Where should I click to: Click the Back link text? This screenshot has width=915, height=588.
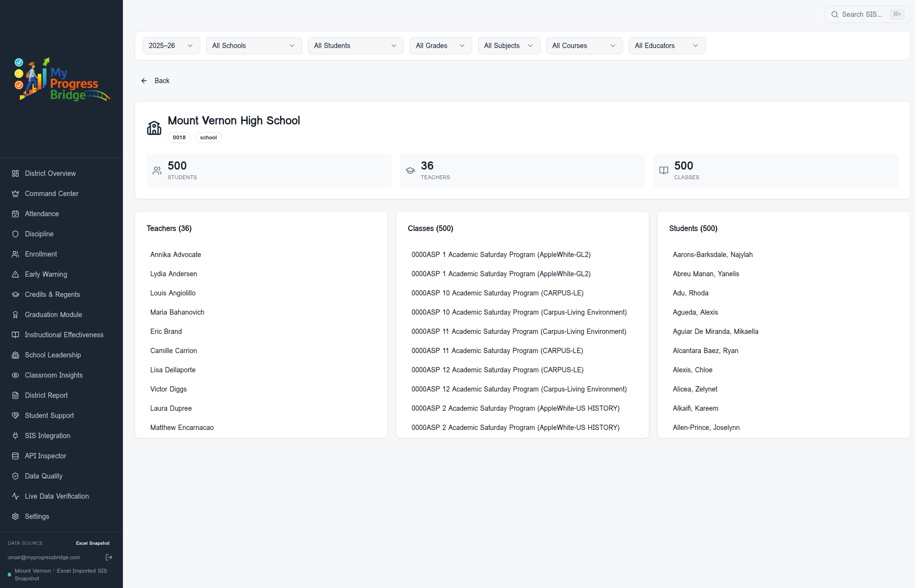(162, 81)
